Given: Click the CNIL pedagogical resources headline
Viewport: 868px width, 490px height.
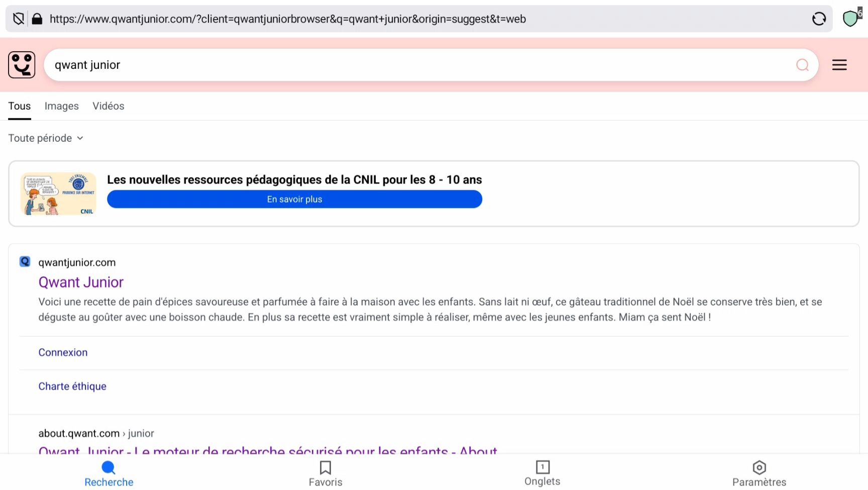Looking at the screenshot, I should (x=294, y=180).
